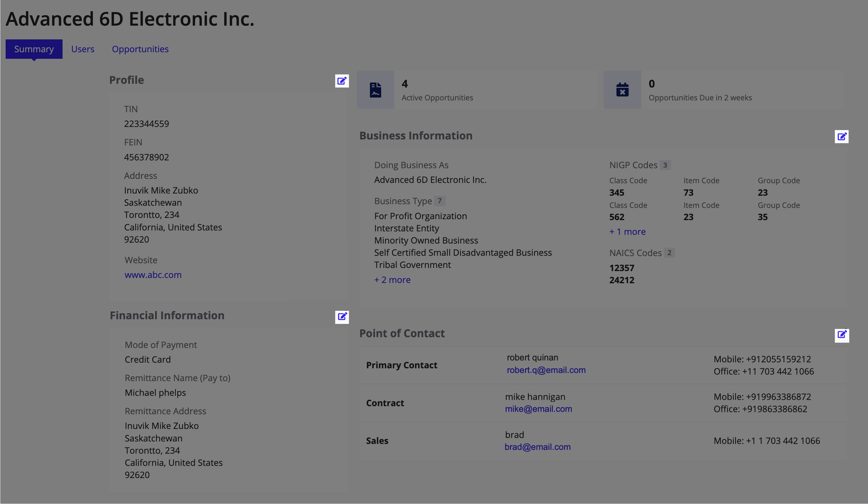The image size is (868, 504).
Task: Open the Opportunities tab
Action: (x=140, y=49)
